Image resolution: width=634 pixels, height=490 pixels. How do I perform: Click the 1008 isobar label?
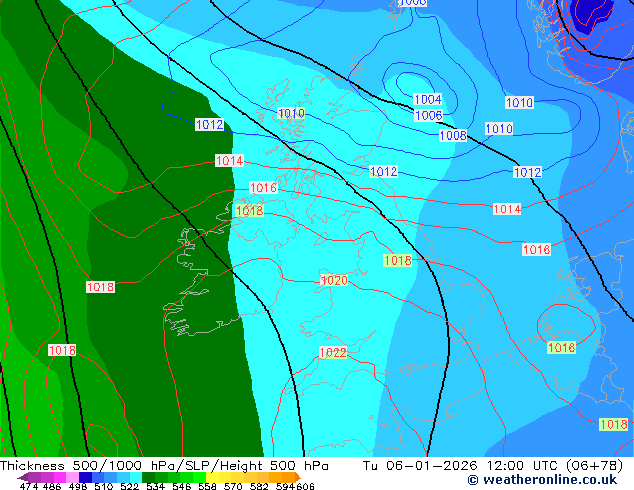pyautogui.click(x=453, y=135)
